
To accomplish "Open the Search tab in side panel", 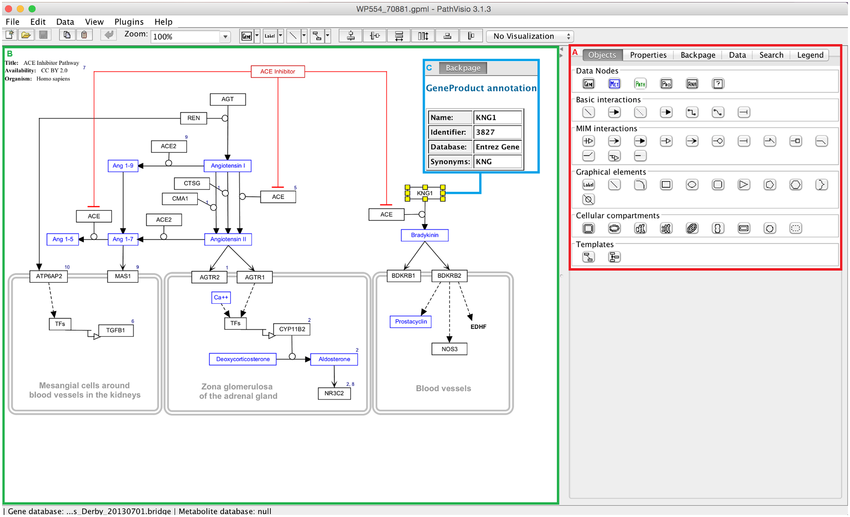I will tap(771, 55).
